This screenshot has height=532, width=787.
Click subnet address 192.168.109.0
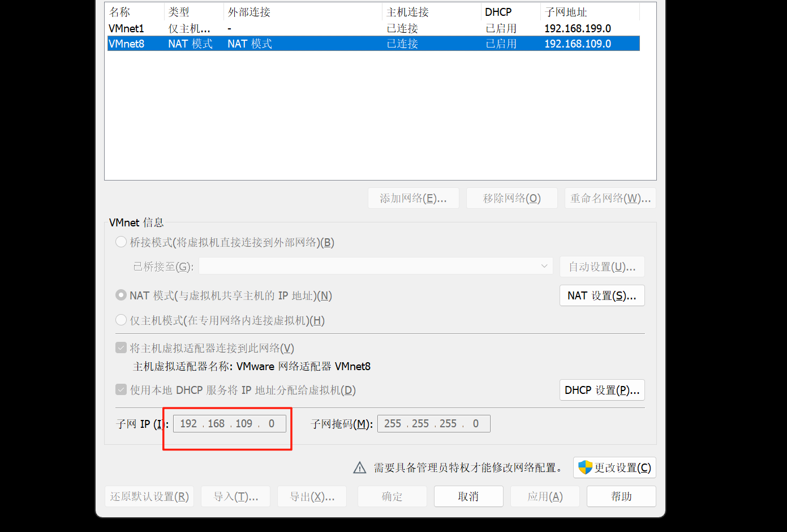[x=578, y=44]
